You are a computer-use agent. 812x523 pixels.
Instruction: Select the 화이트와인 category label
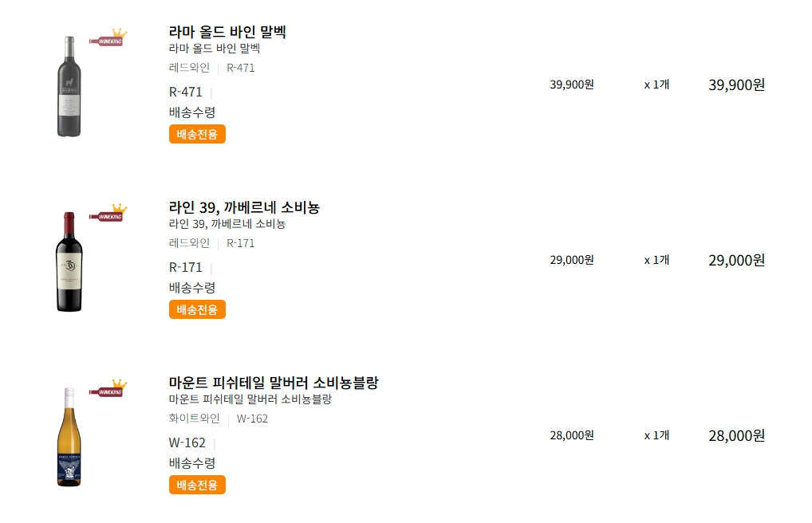(194, 418)
